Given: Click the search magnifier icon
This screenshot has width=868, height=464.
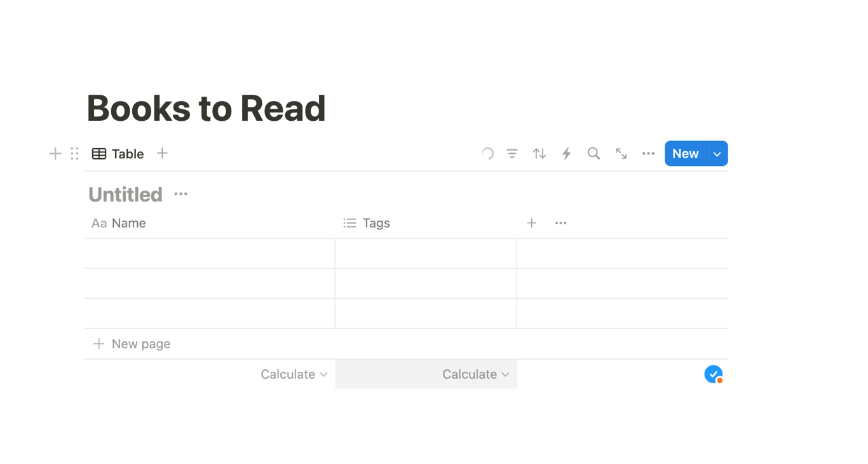Looking at the screenshot, I should click(x=593, y=154).
